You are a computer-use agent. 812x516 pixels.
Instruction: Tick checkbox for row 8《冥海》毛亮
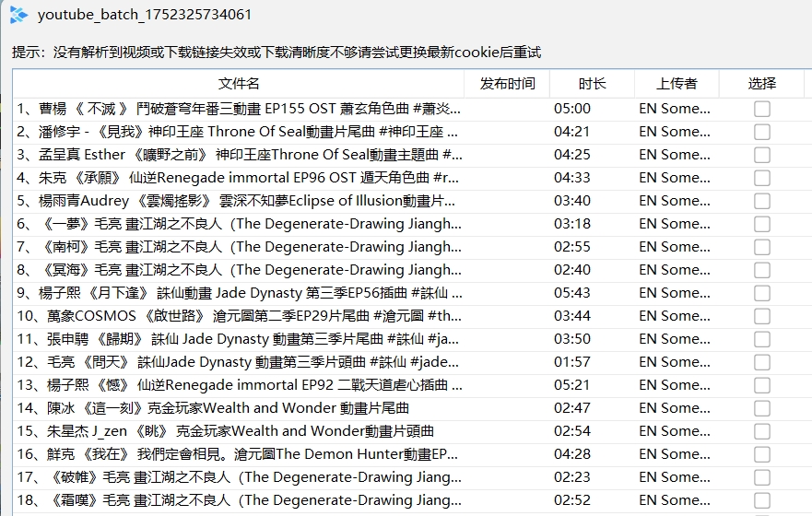761,270
